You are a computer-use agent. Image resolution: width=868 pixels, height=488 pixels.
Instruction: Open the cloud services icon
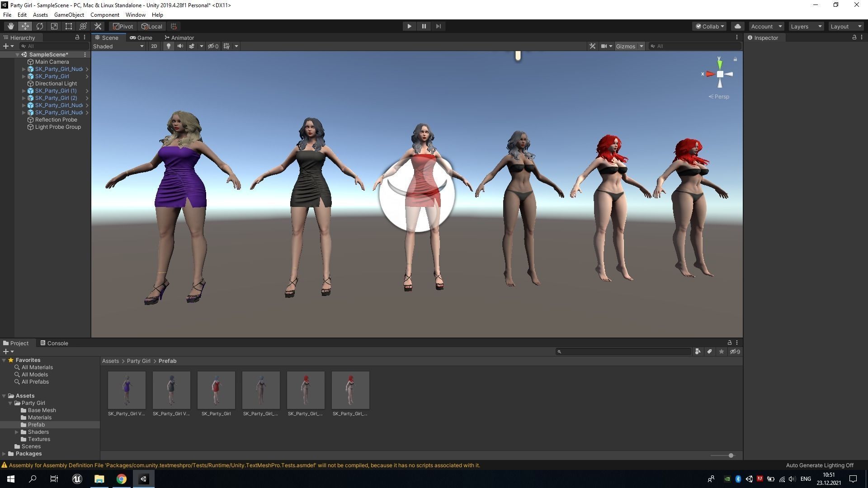point(737,26)
